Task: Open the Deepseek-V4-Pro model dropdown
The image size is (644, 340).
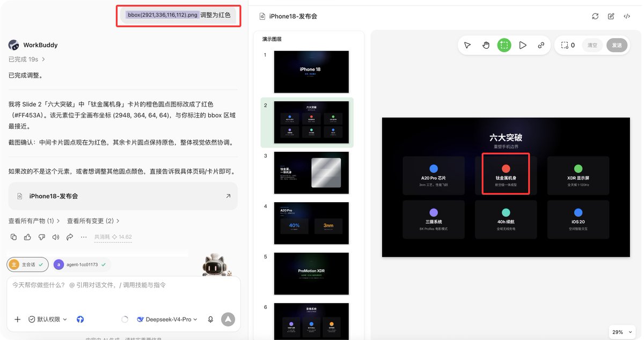Action: 167,319
